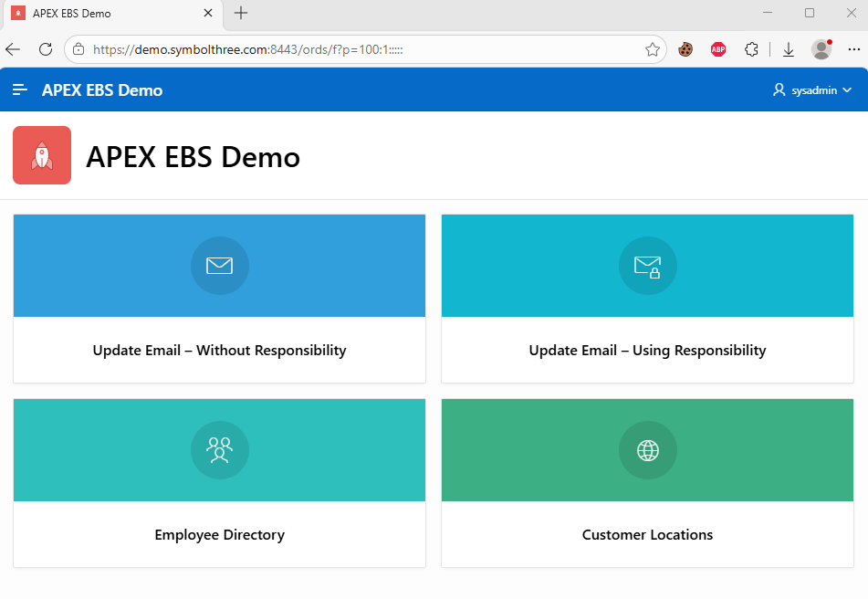Click the large APEX EBS Demo page heading
This screenshot has height=599, width=868.
click(193, 157)
